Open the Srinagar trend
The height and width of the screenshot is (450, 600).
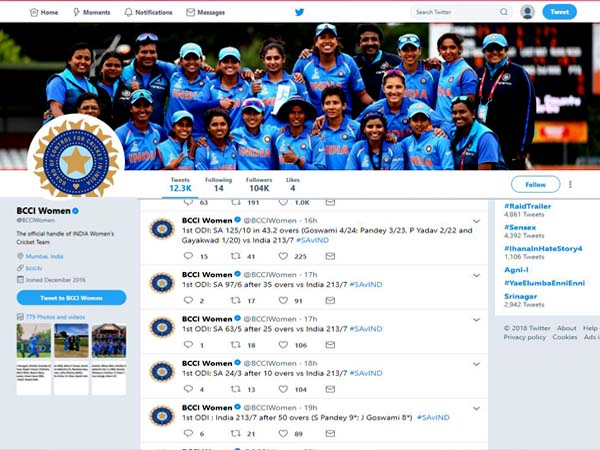[x=520, y=297]
